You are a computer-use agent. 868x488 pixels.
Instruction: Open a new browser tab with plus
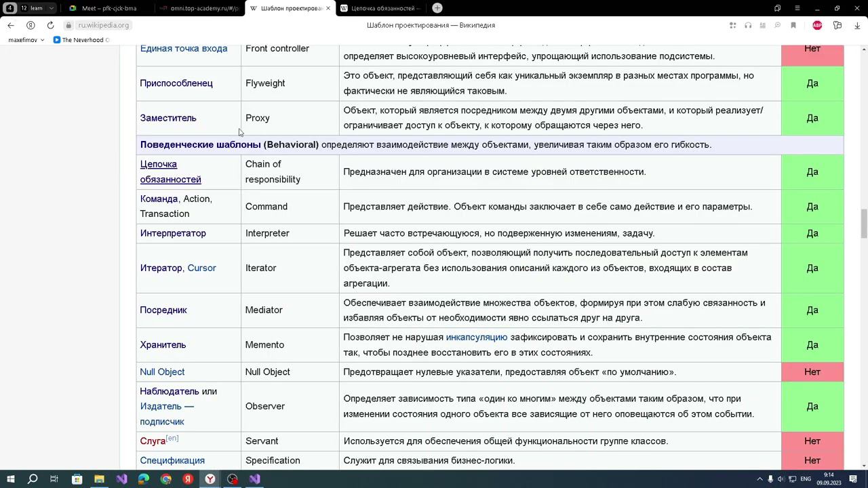click(x=437, y=8)
